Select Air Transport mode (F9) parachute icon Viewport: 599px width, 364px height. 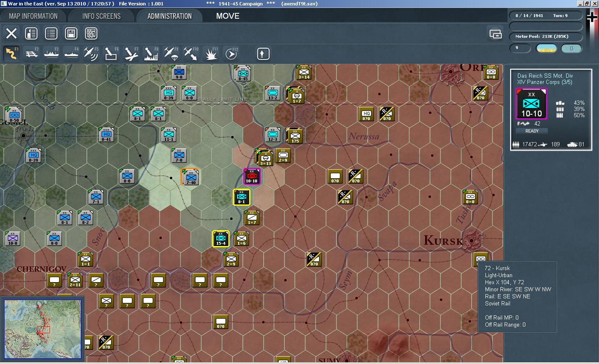[x=171, y=54]
